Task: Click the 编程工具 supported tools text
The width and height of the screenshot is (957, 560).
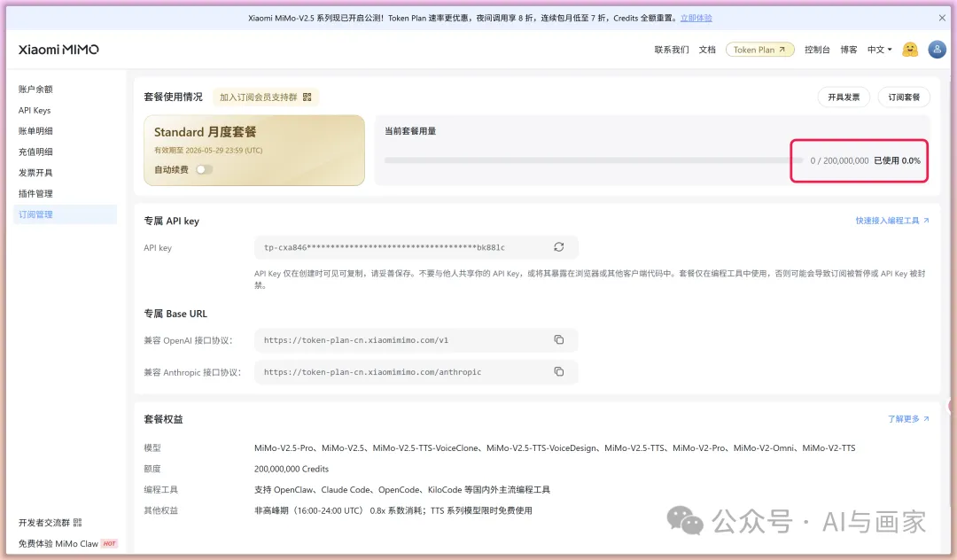Action: [402, 490]
